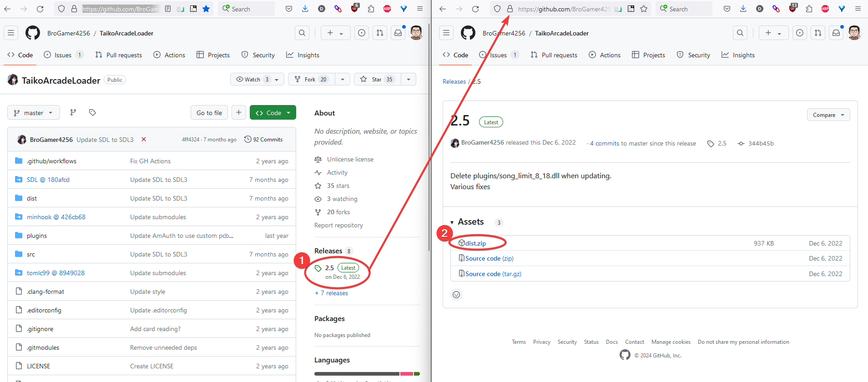Viewport: 868px width, 382px height.
Task: Open the create new plus dropdown in left window
Action: point(335,33)
